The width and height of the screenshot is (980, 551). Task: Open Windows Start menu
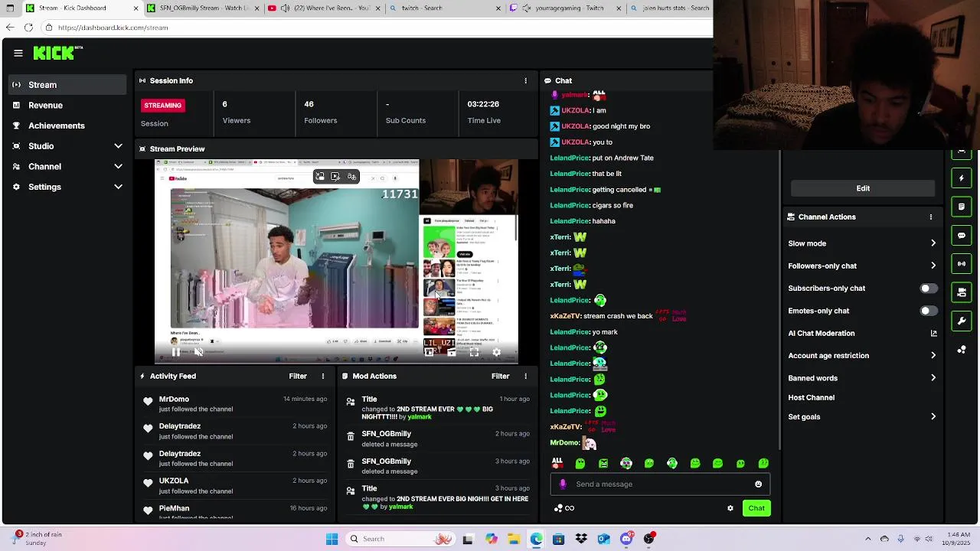(x=332, y=539)
